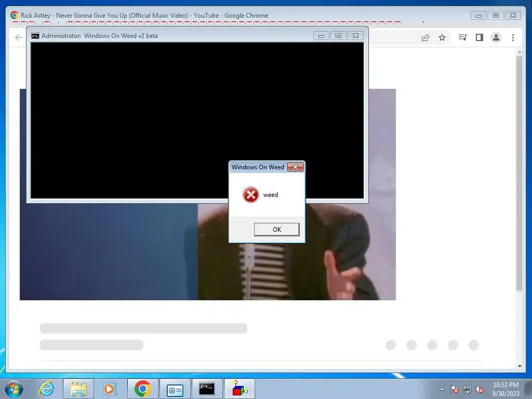This screenshot has height=399, width=532.
Task: Click OK in the Windows On Weed dialog
Action: (x=276, y=229)
